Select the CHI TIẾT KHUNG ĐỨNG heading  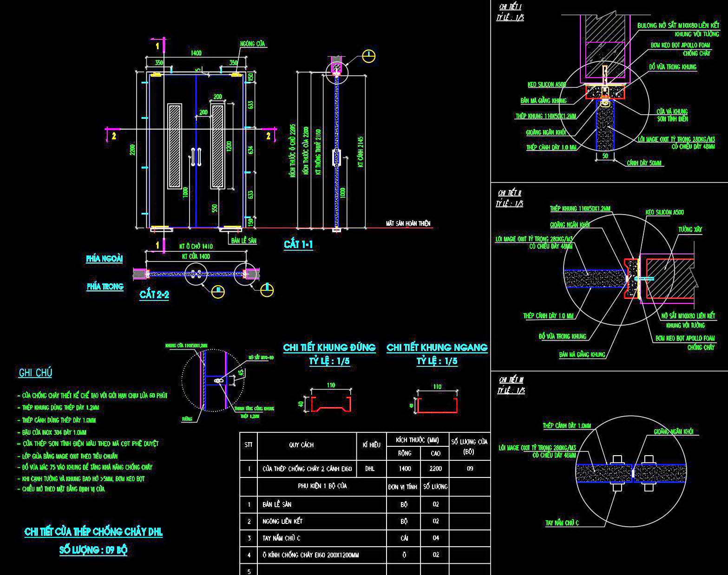coord(329,347)
